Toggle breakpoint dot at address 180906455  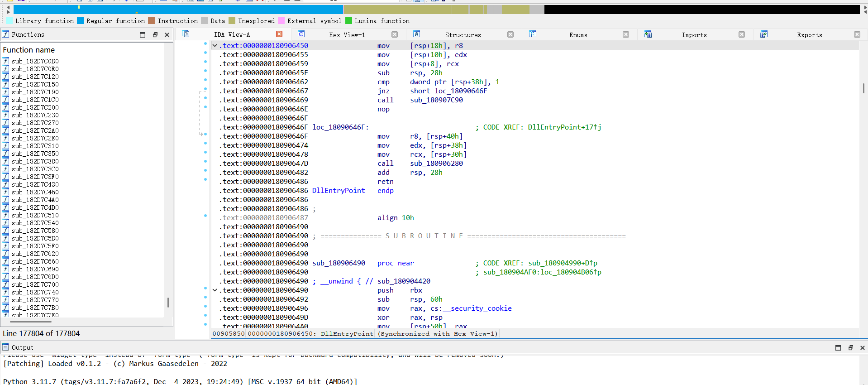(205, 53)
